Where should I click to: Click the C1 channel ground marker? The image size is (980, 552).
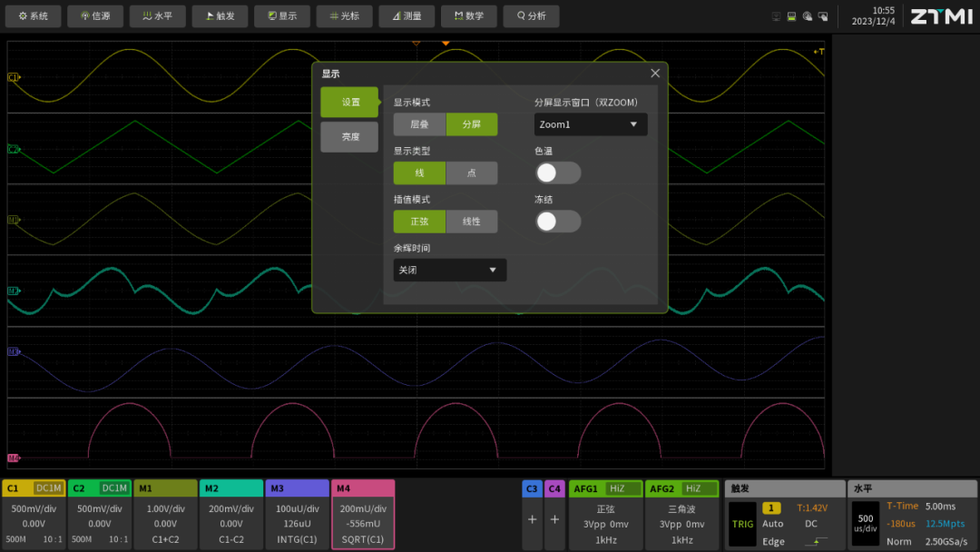14,78
